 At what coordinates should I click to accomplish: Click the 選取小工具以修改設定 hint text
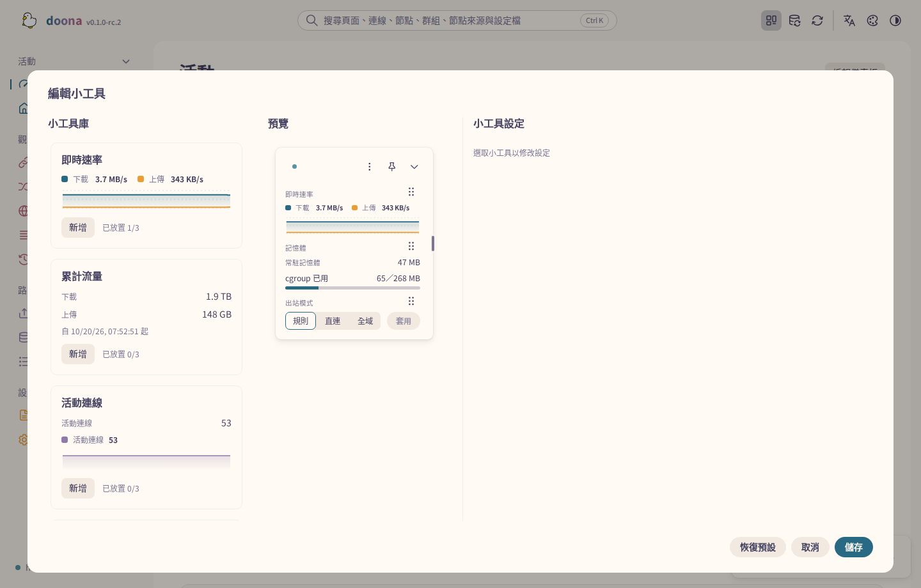pos(512,153)
